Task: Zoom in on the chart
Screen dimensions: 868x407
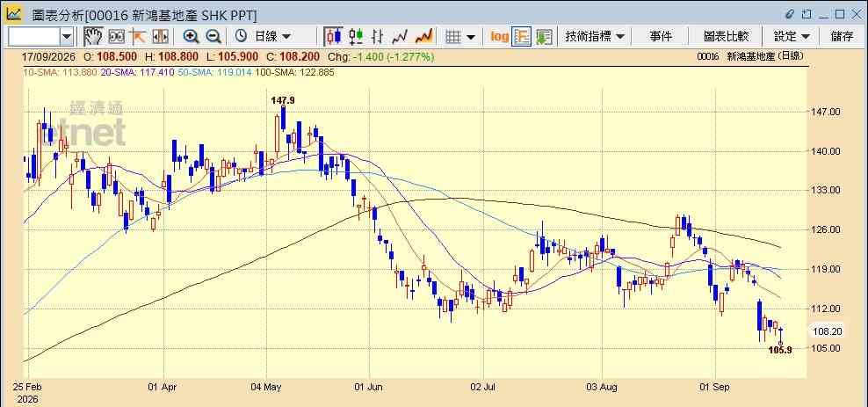Action: point(191,37)
